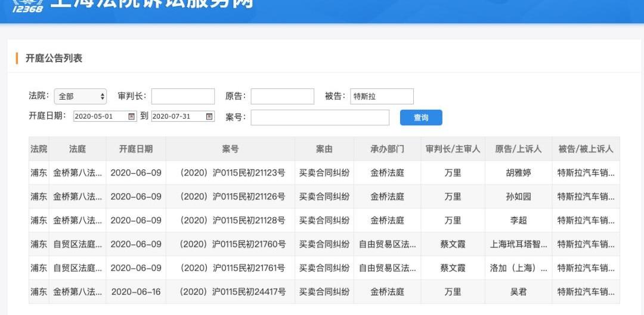Viewport: 644px width, 315px height.
Task: Click the 案由 column header
Action: (x=324, y=149)
